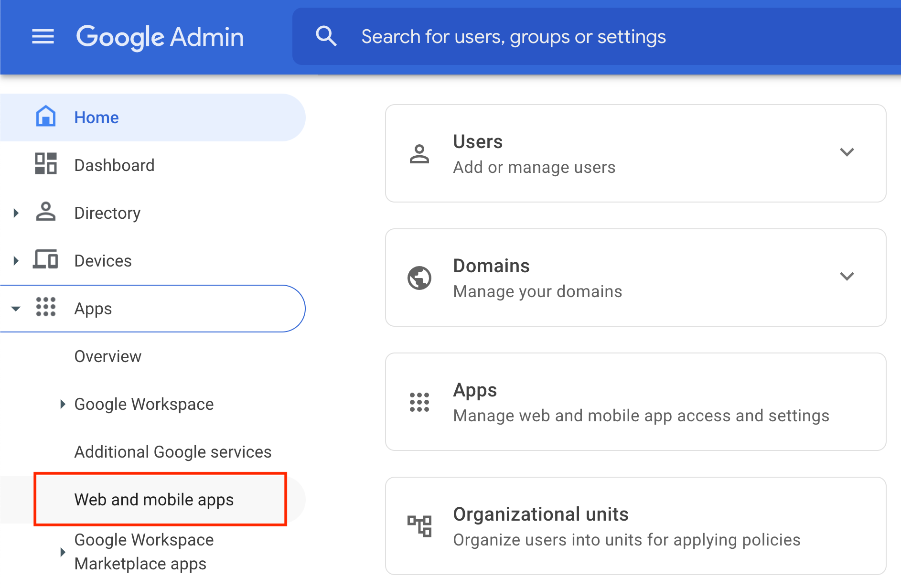
Task: Select the Directory person icon
Action: [45, 213]
